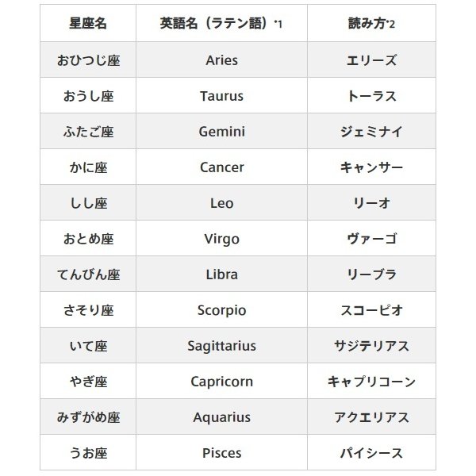This screenshot has height=476, width=476.
Task: Click the Pisces cell
Action: (x=221, y=452)
